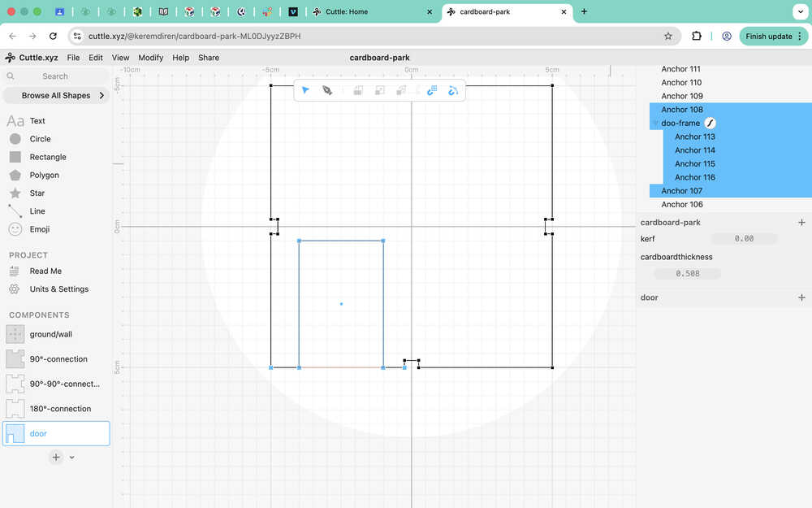Image resolution: width=812 pixels, height=508 pixels.
Task: Click the search magnifier icon
Action: click(x=11, y=76)
